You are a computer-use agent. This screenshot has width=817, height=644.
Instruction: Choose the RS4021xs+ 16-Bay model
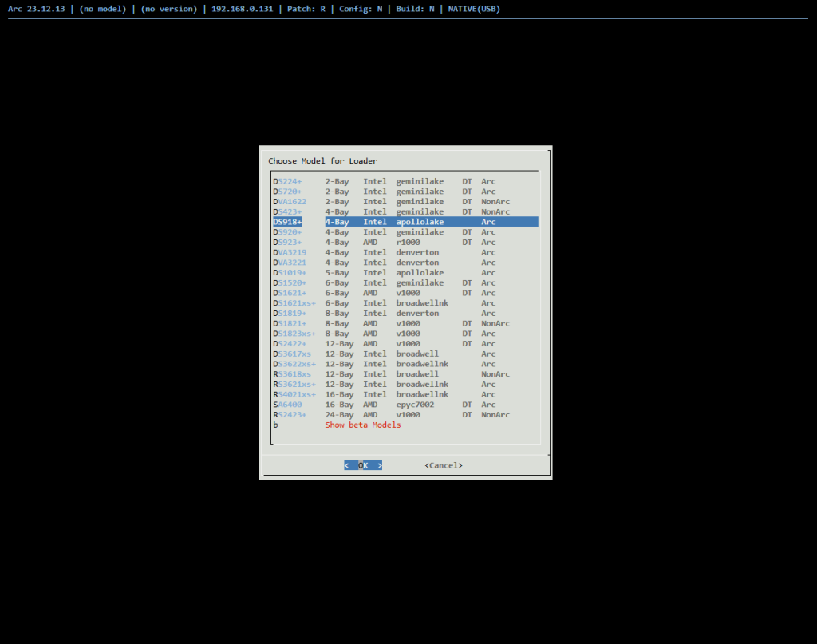coord(294,394)
